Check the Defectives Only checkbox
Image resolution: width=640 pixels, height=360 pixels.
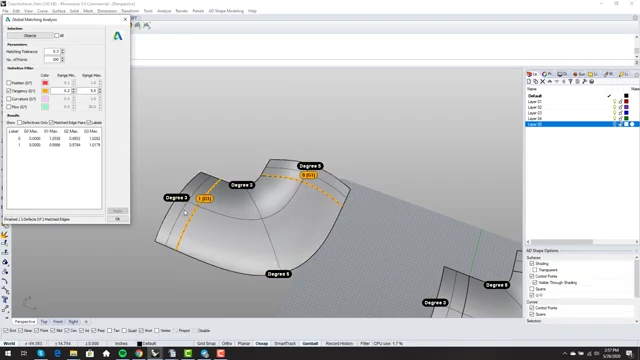click(x=19, y=122)
